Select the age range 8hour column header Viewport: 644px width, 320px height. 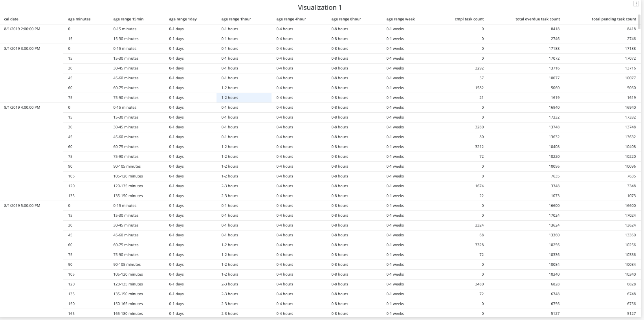pyautogui.click(x=346, y=19)
